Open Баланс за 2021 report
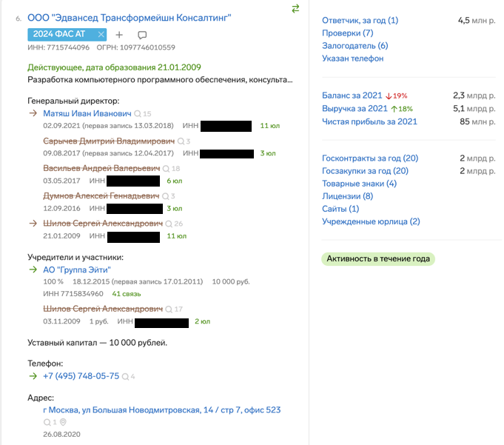 (352, 96)
